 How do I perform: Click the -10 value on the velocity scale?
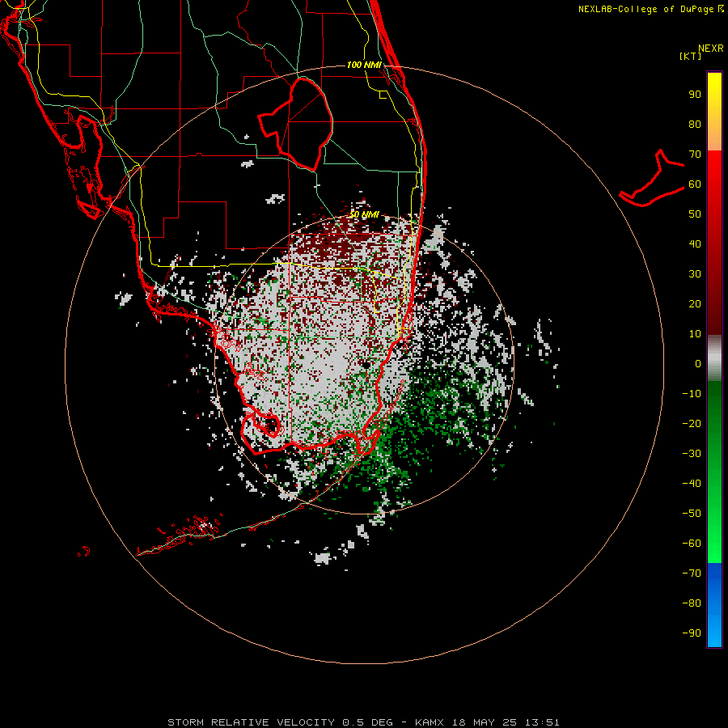pos(692,394)
